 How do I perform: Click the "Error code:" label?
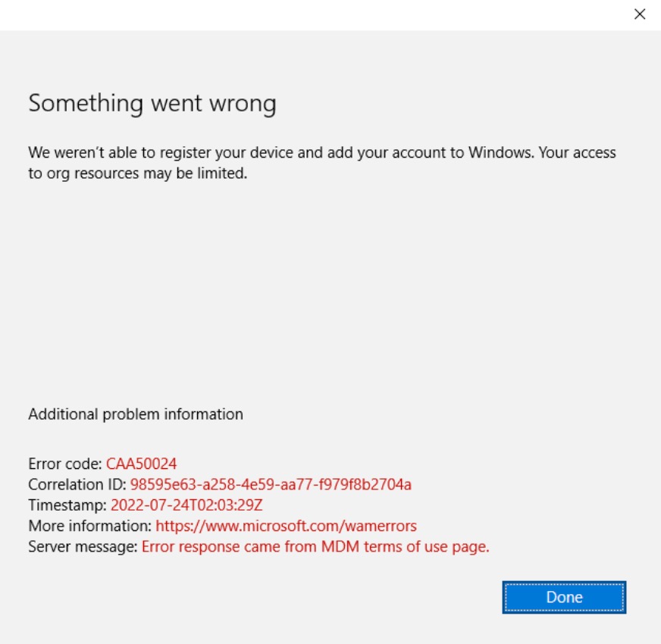tap(65, 464)
